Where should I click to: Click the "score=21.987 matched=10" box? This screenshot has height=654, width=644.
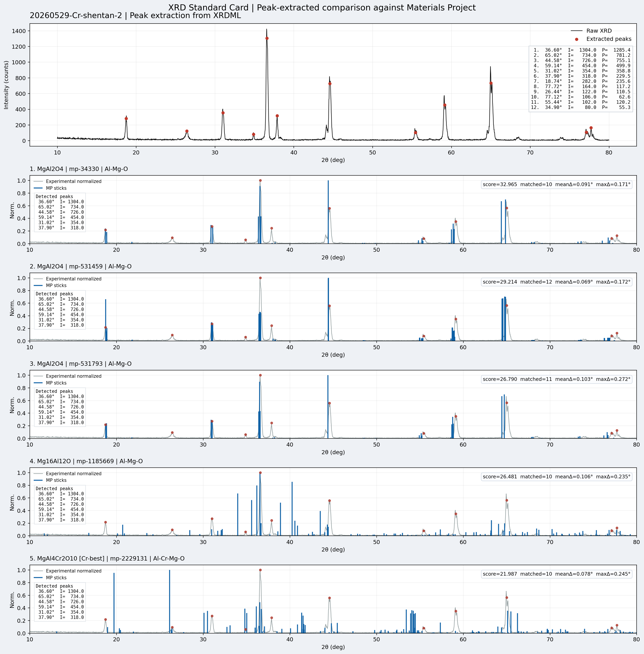(556, 574)
